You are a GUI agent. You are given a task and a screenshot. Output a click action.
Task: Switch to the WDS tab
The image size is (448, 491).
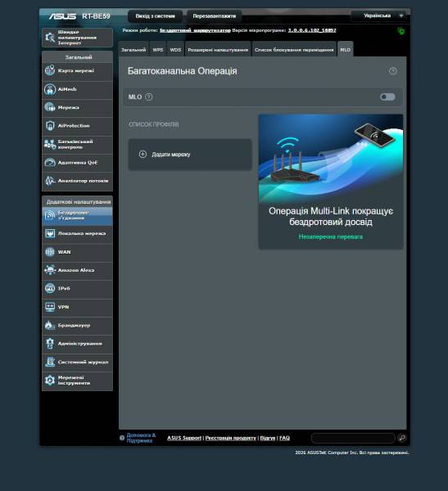point(175,49)
